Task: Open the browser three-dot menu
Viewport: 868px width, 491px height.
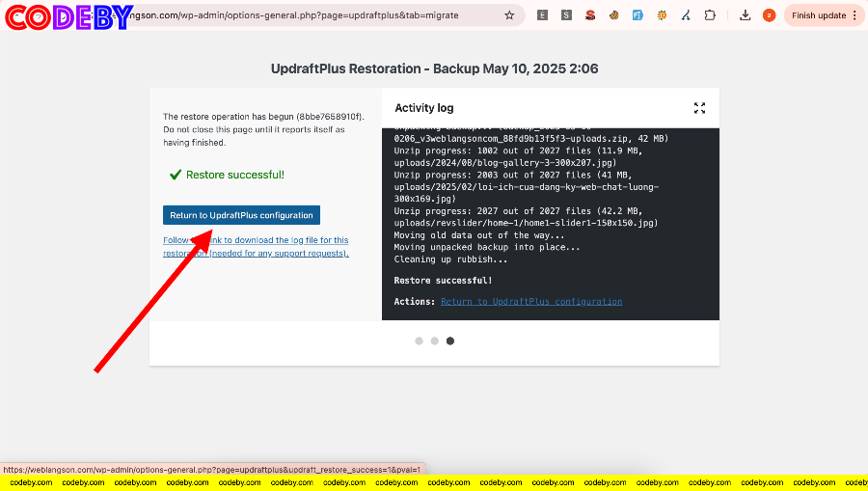Action: 854,15
